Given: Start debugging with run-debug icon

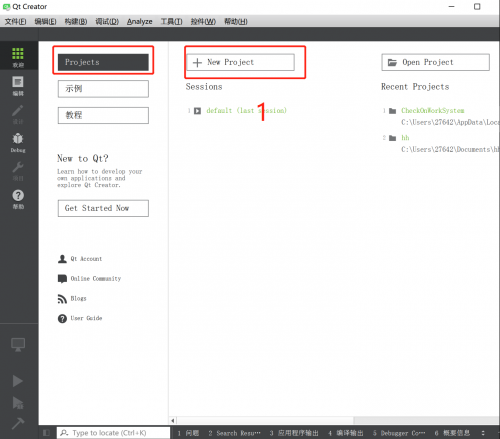Looking at the screenshot, I should point(18,403).
